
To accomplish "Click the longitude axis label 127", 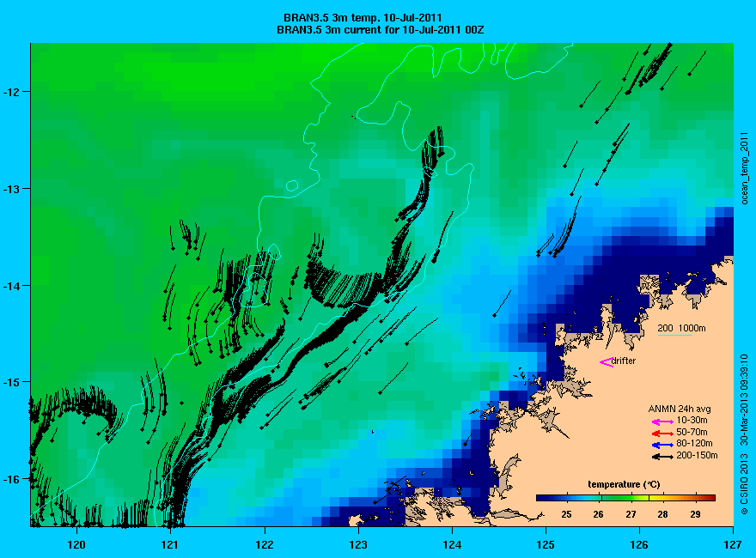I will coord(733,545).
